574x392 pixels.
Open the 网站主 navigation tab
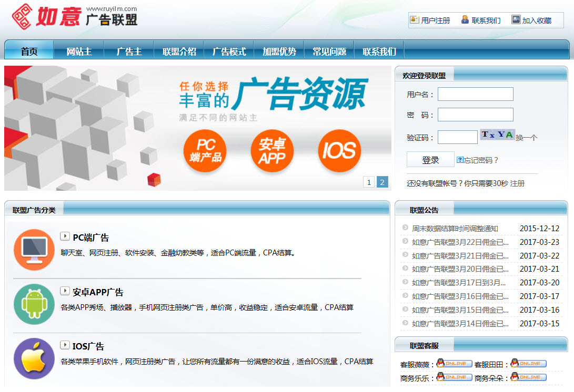(x=79, y=51)
